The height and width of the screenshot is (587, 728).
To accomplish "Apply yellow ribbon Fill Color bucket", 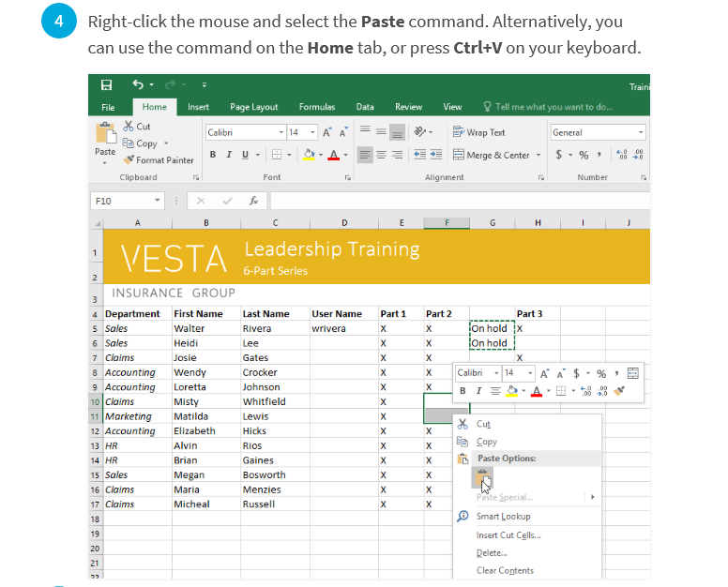I will tap(309, 155).
